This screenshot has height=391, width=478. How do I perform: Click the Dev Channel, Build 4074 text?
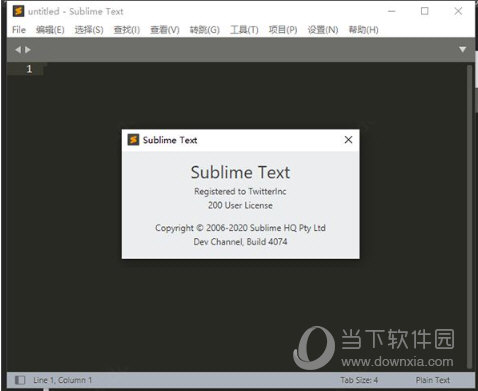pos(240,242)
